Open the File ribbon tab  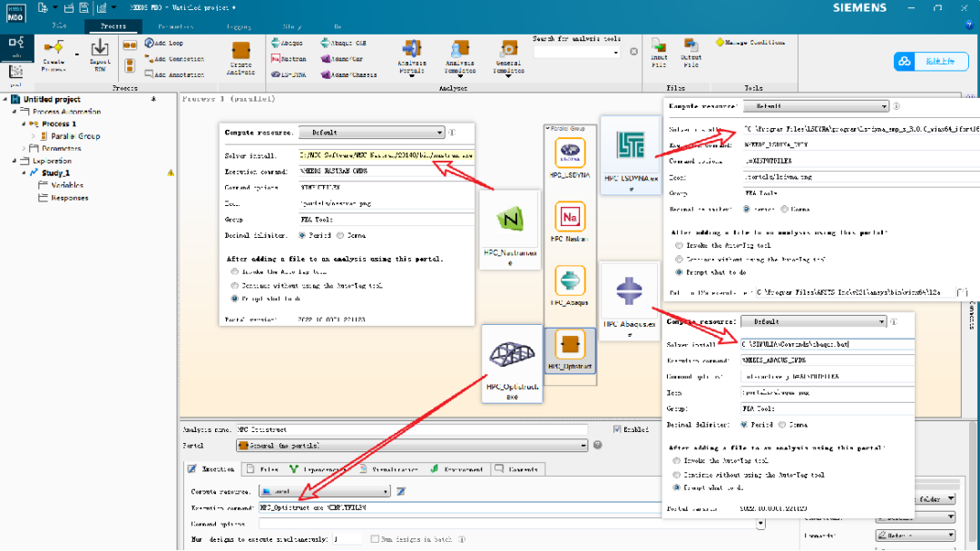59,26
